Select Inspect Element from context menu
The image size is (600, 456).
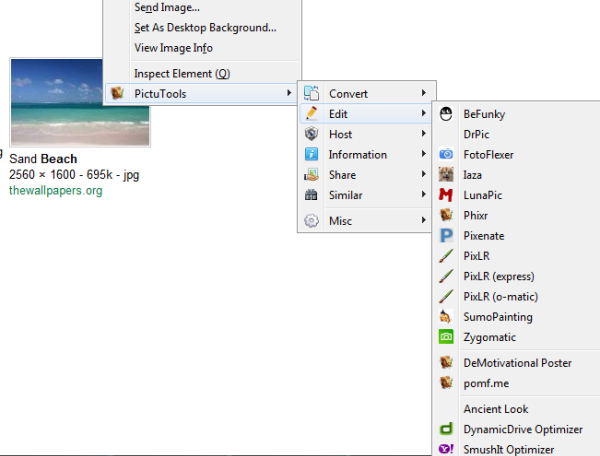pos(181,73)
